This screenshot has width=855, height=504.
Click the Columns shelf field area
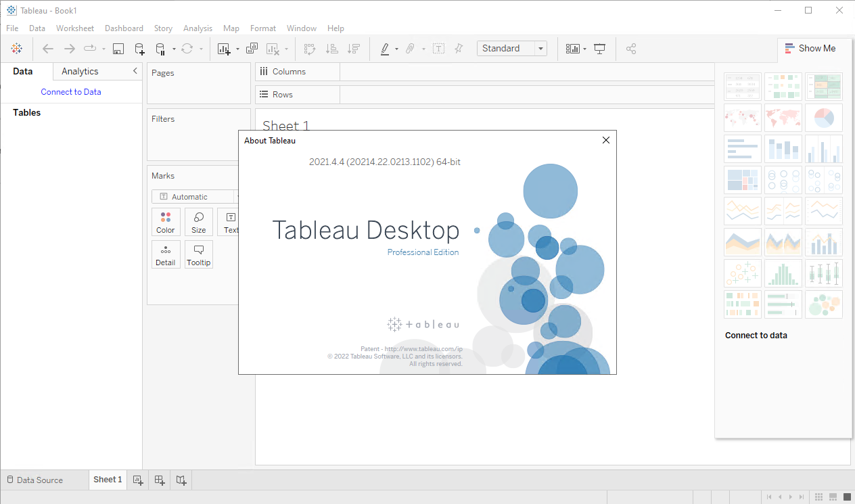pyautogui.click(x=527, y=72)
